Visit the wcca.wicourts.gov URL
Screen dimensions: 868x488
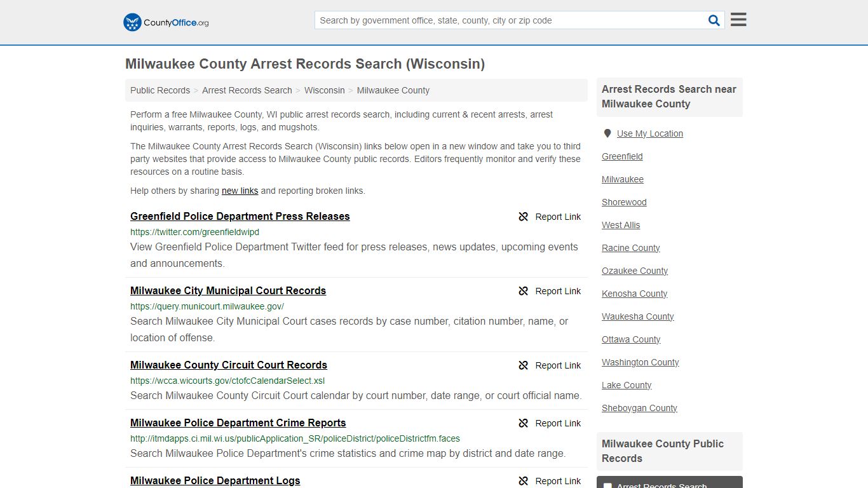point(227,381)
